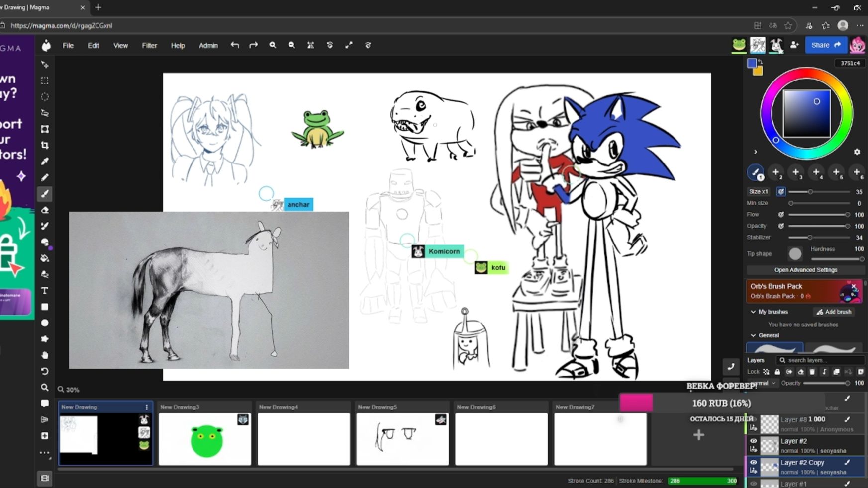The width and height of the screenshot is (868, 488).
Task: Select the Crop tool
Action: (45, 145)
